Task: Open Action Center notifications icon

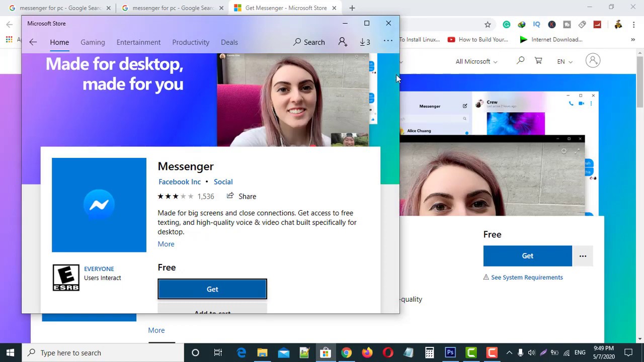Action: [628, 353]
